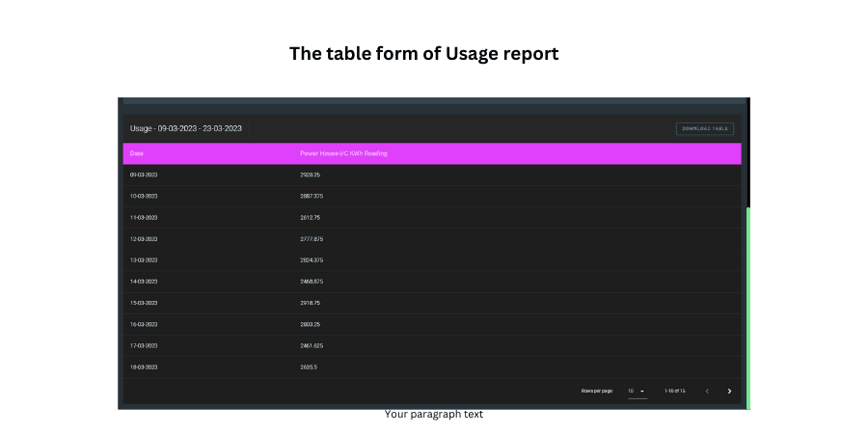Click the reading value 2918.75
The image size is (868, 434).
(x=310, y=304)
